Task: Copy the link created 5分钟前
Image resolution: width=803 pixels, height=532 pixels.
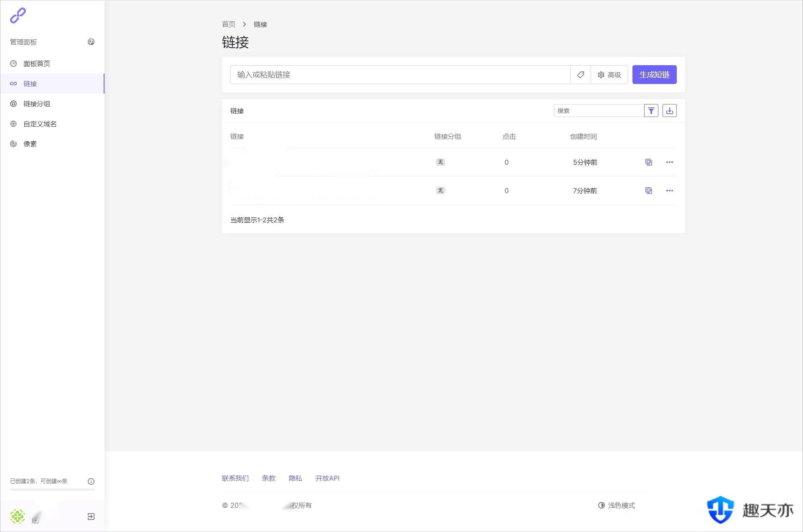Action: (x=649, y=162)
